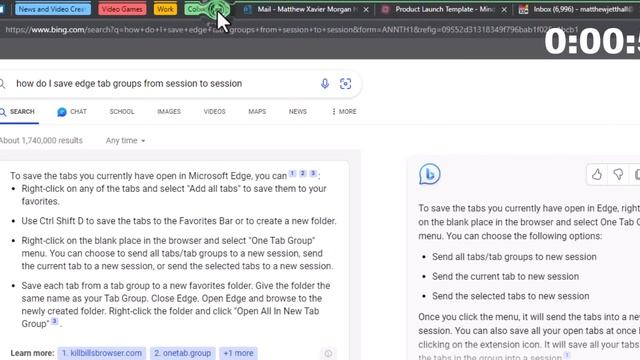640x360 pixels.
Task: Click the Mail tab's Outlook favicon
Action: 247,9
